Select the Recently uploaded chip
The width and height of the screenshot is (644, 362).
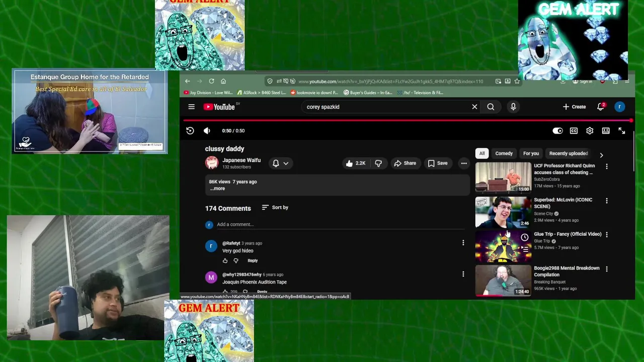pos(569,153)
